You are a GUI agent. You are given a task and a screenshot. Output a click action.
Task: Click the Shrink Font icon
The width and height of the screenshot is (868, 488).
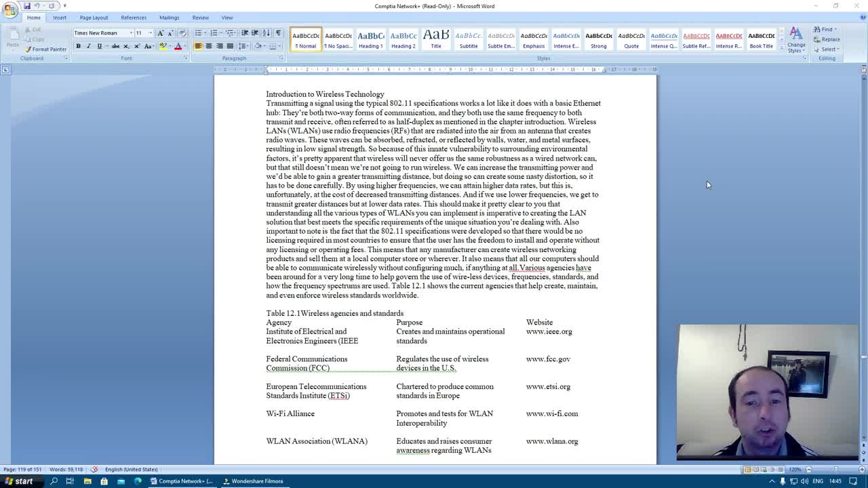pos(170,33)
